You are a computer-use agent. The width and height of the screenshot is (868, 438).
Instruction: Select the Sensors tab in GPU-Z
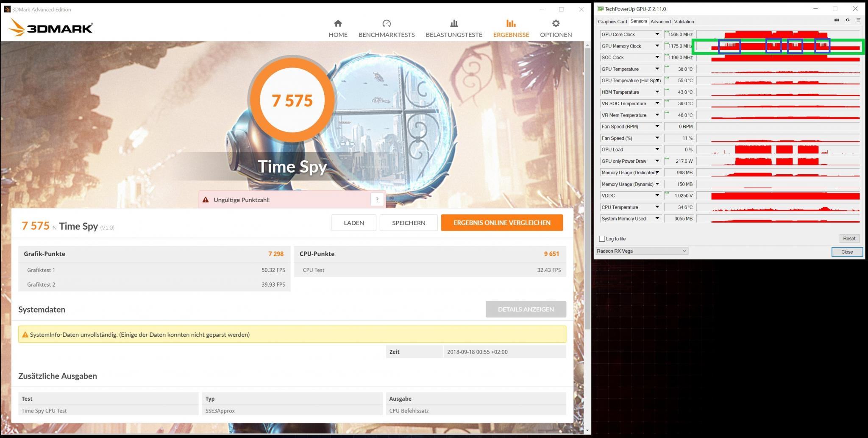pyautogui.click(x=638, y=21)
